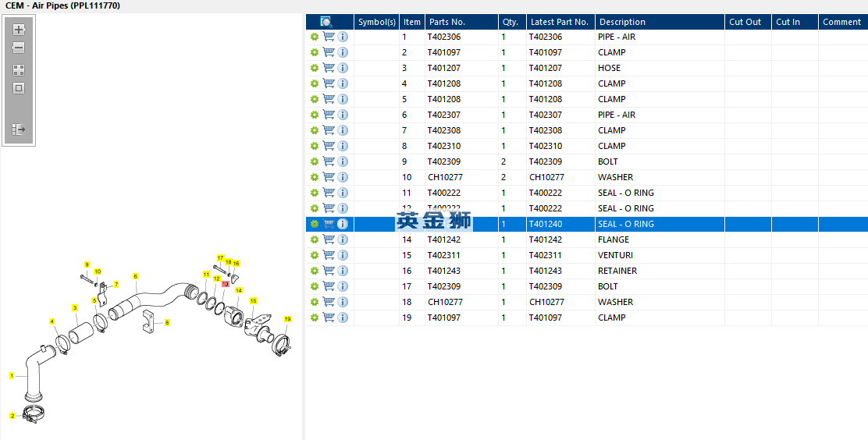The height and width of the screenshot is (440, 868).
Task: Open info for HOSE T401207
Action: point(343,68)
